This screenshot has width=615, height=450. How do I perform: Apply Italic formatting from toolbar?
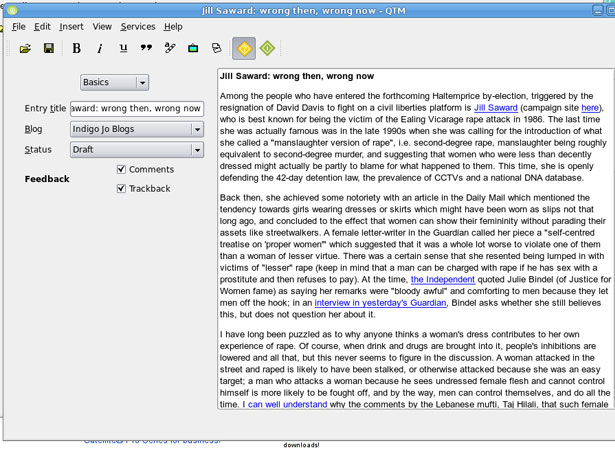coord(100,48)
